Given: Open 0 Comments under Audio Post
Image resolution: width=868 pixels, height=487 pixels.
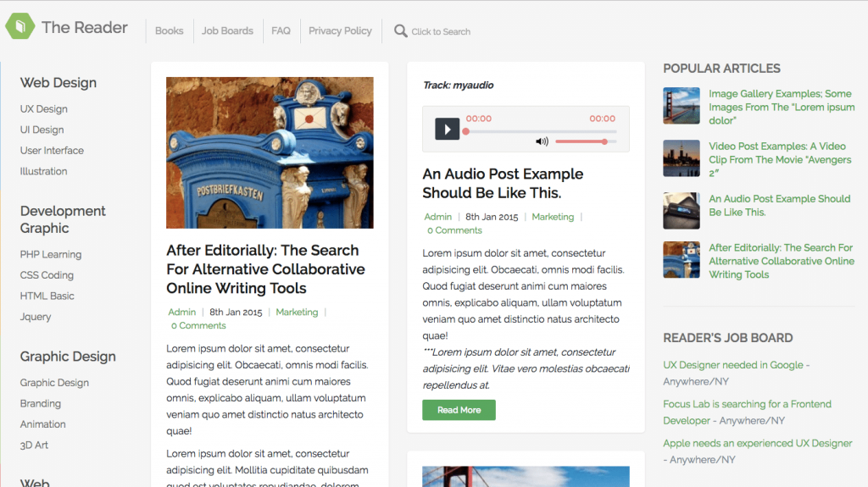Looking at the screenshot, I should tap(454, 230).
